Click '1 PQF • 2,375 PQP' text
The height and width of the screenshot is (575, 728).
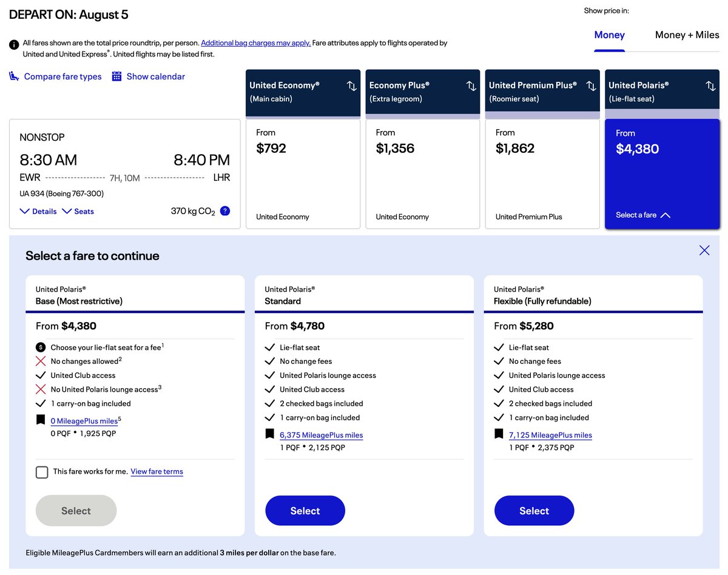point(542,448)
